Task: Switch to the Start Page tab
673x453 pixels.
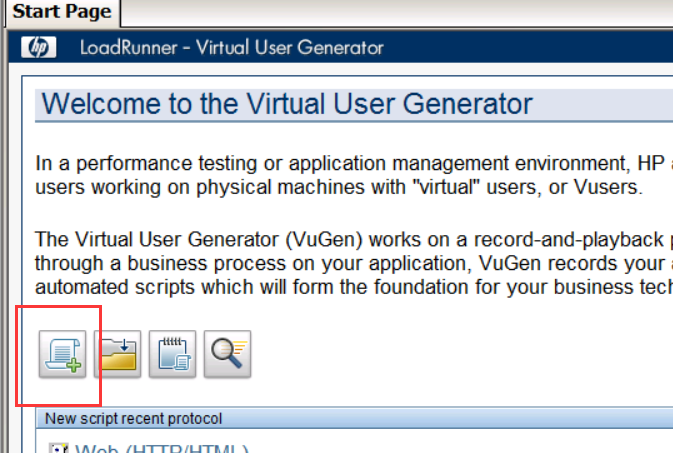Action: [60, 13]
